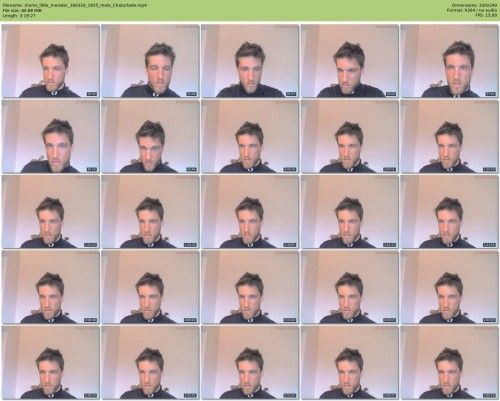Select the bottom row's last thumbnail
The width and height of the screenshot is (500, 401).
[449, 362]
